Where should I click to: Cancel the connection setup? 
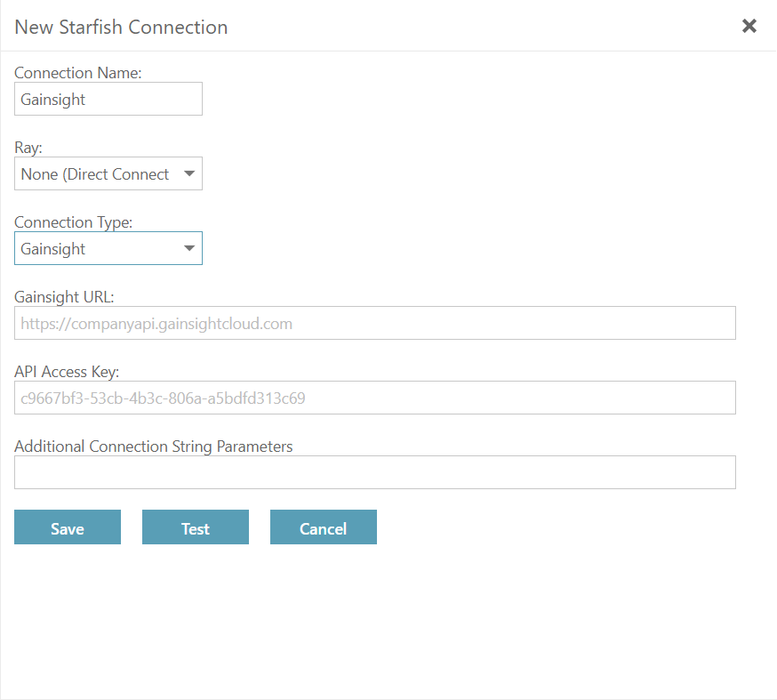pos(323,527)
